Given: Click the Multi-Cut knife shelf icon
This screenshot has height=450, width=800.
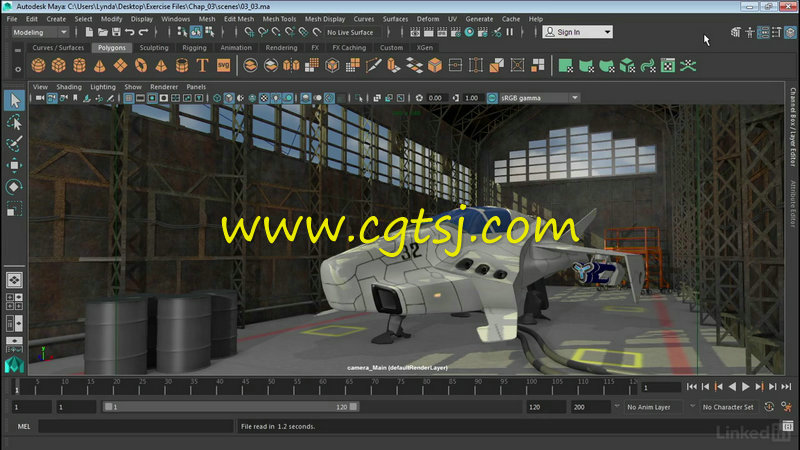Looking at the screenshot, I should 373,65.
